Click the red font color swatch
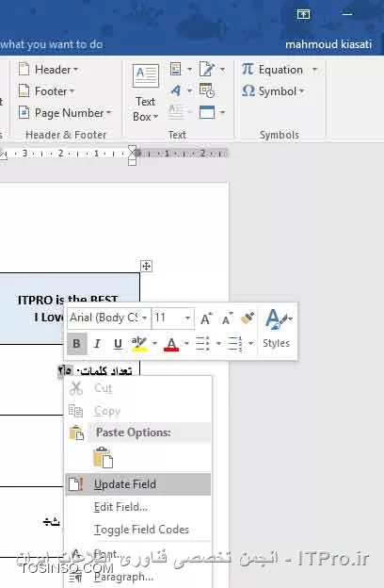This screenshot has height=588, width=384. pyautogui.click(x=171, y=344)
